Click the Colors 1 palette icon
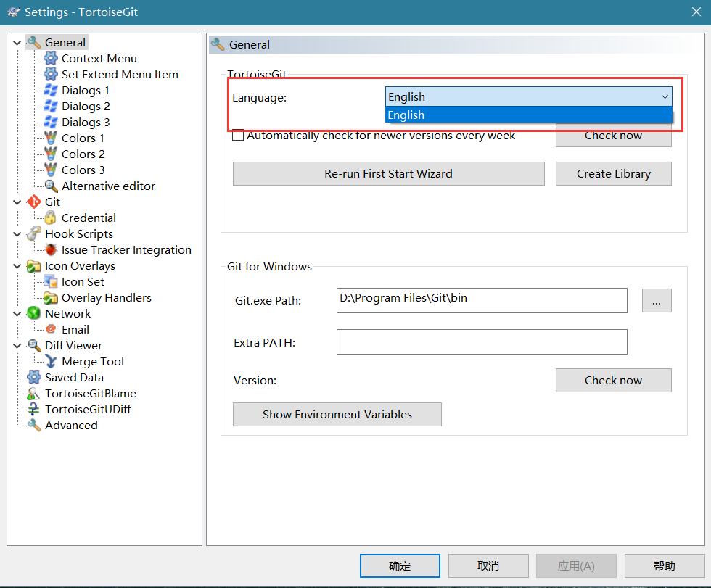 51,138
